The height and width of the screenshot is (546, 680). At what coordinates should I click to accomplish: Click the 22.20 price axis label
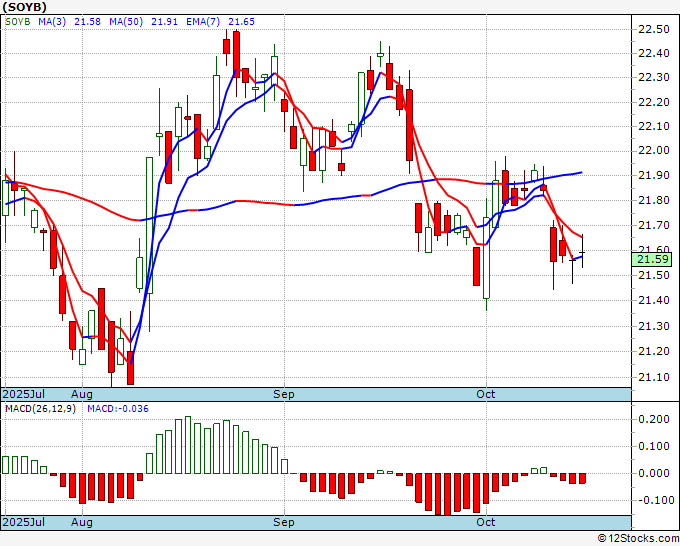point(654,102)
